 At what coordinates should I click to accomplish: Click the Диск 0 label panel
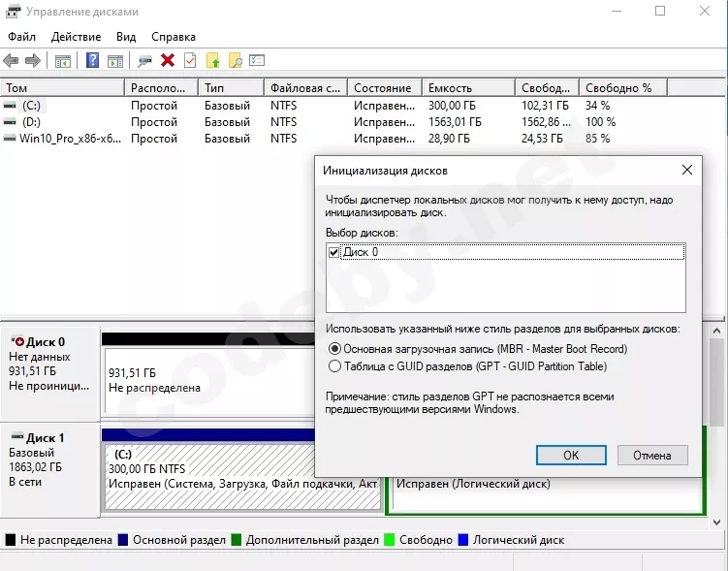click(50, 373)
